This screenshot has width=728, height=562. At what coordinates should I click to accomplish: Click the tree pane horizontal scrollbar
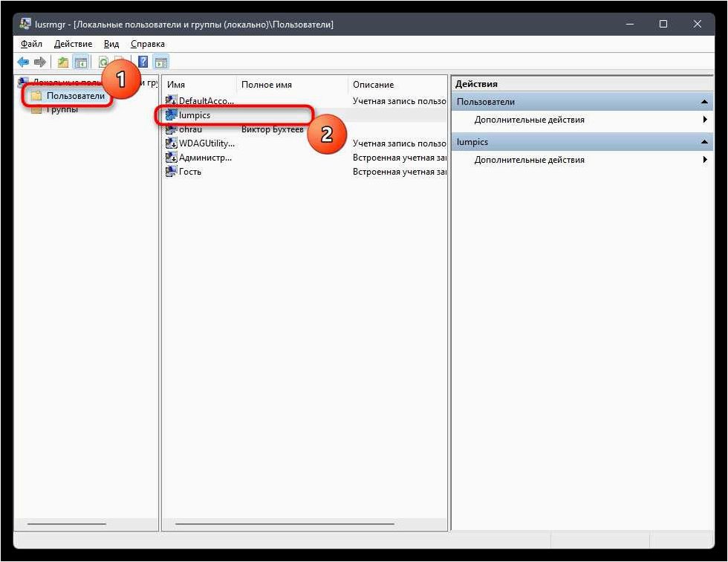[x=67, y=524]
